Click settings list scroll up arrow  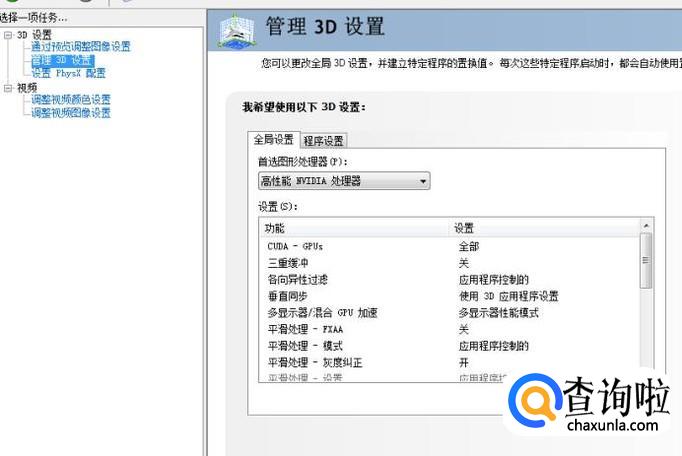(x=646, y=225)
